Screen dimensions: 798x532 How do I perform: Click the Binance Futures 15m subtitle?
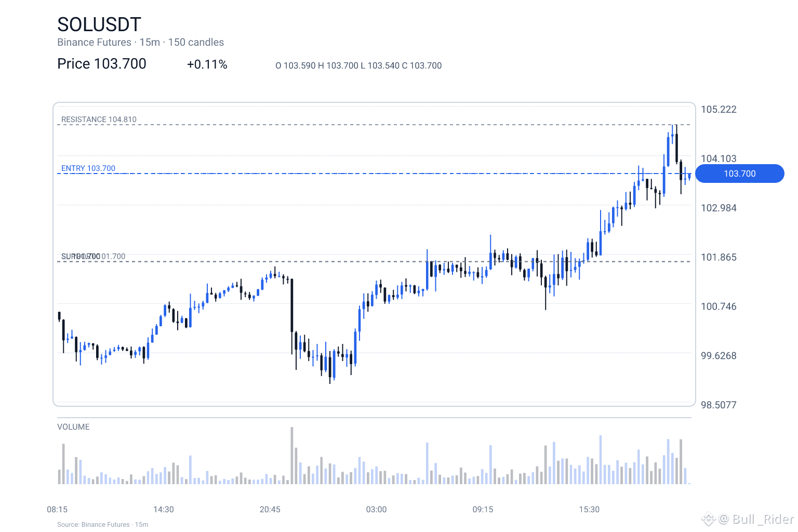point(140,43)
